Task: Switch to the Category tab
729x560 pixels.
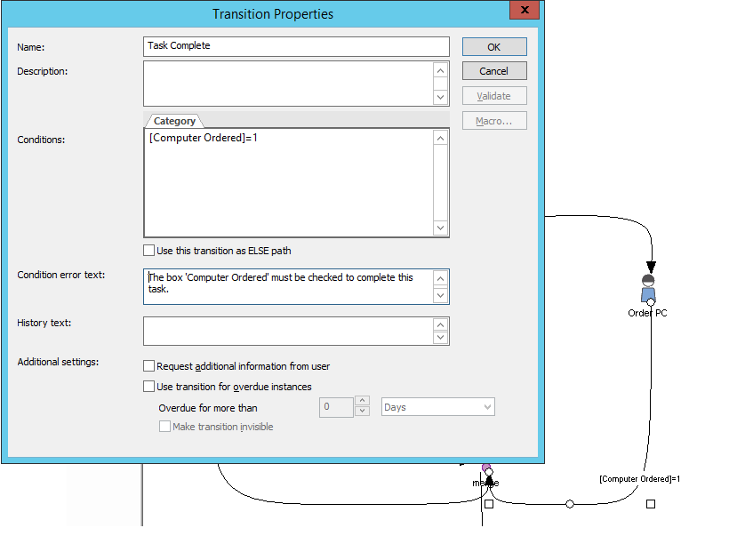Action: [x=174, y=121]
